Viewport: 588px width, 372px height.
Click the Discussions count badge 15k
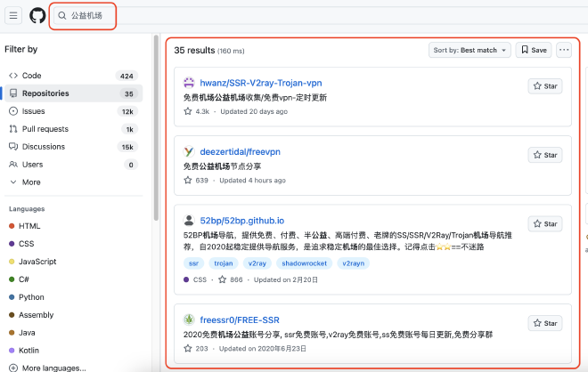[x=127, y=147]
